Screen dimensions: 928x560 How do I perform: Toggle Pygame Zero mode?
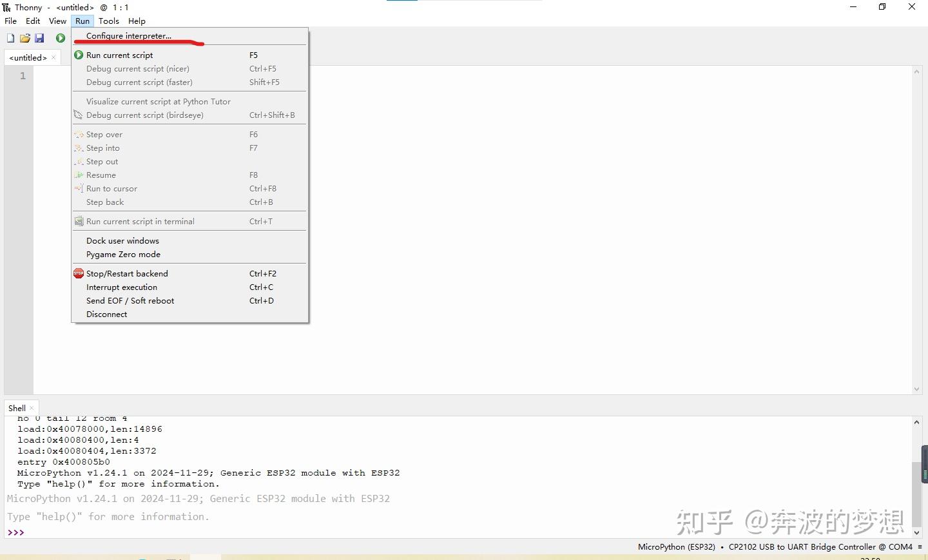click(x=123, y=254)
